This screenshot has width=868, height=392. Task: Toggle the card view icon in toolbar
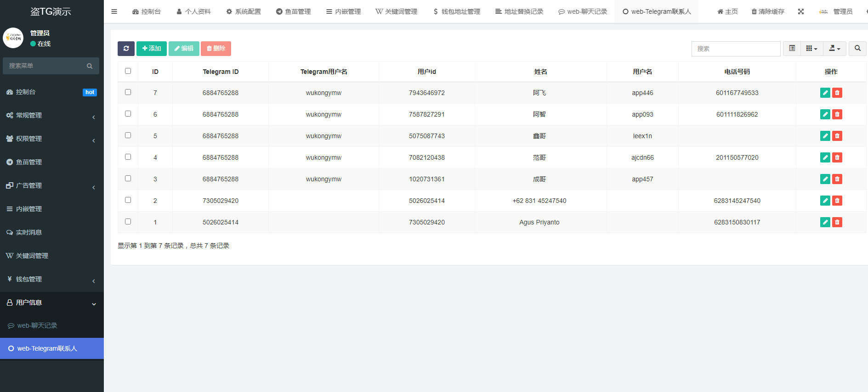point(792,49)
